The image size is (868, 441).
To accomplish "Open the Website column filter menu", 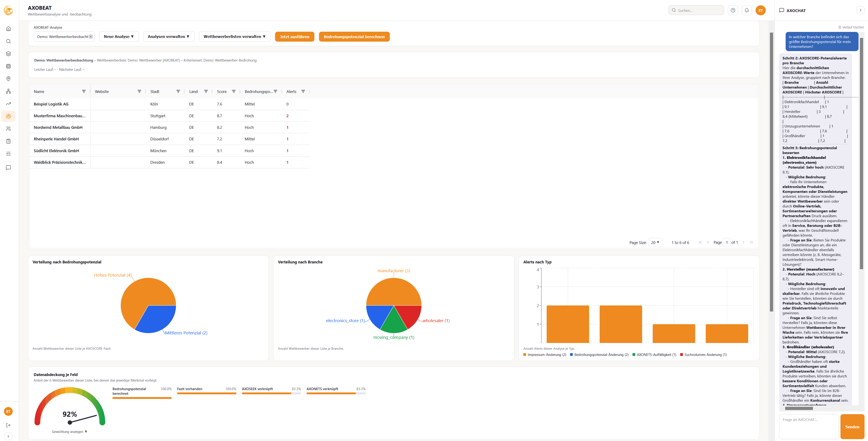I will 139,92.
